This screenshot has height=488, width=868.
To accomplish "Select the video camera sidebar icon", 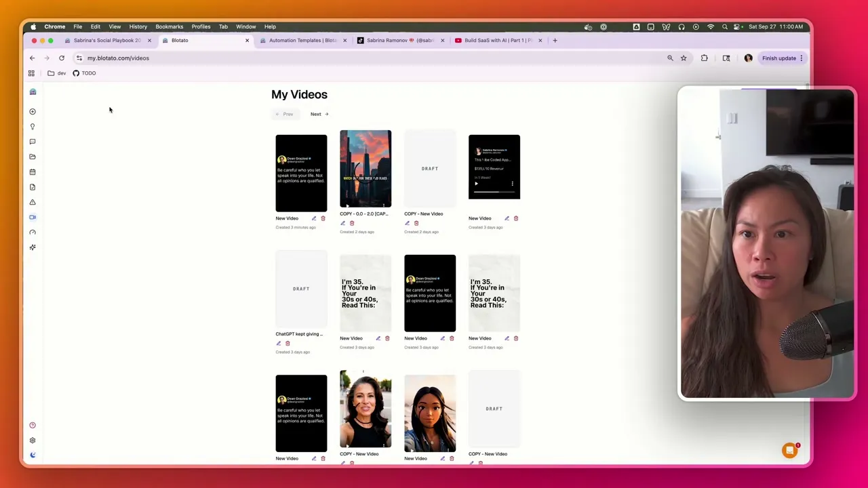I will (x=33, y=217).
